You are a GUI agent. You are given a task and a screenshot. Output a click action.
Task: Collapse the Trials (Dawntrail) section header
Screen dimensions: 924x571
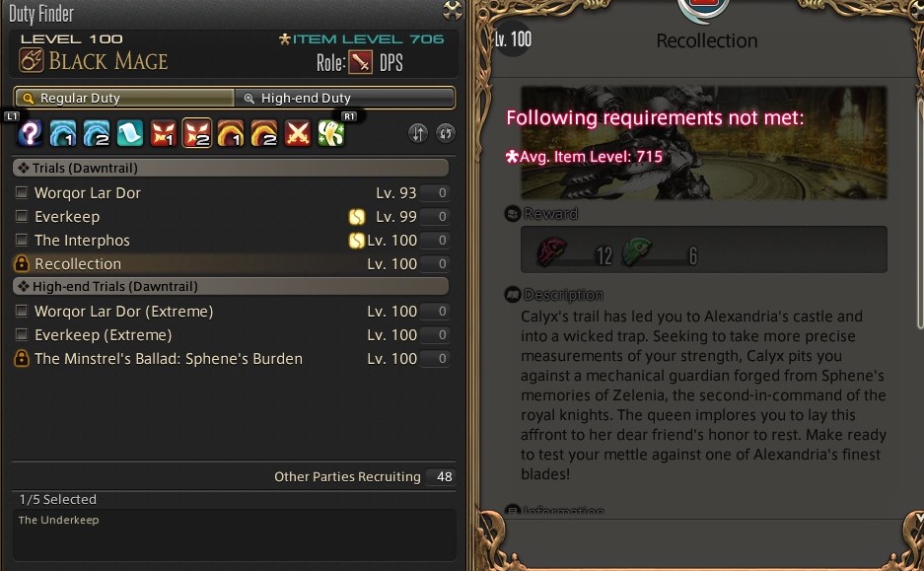231,168
